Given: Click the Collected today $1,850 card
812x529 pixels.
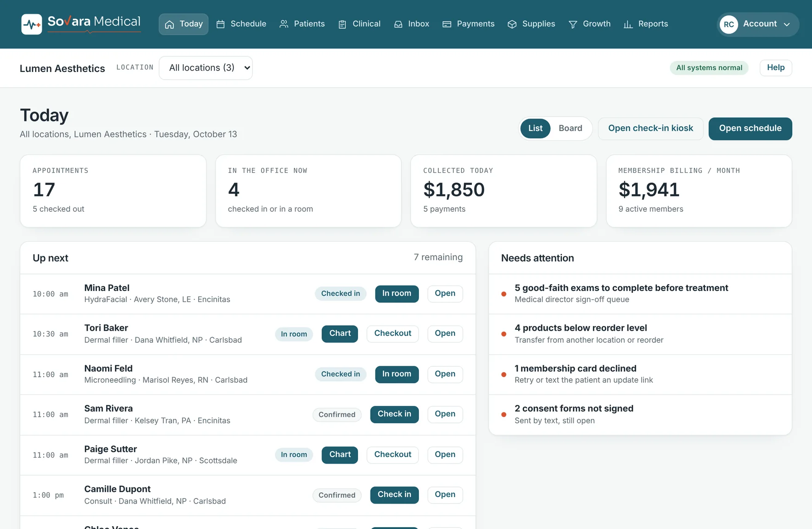Looking at the screenshot, I should point(504,191).
